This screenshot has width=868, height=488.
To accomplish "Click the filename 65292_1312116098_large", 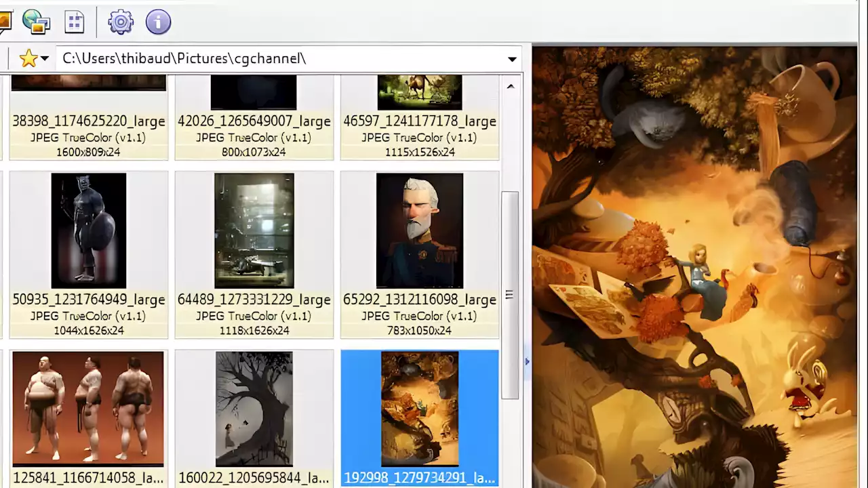I will click(x=420, y=300).
